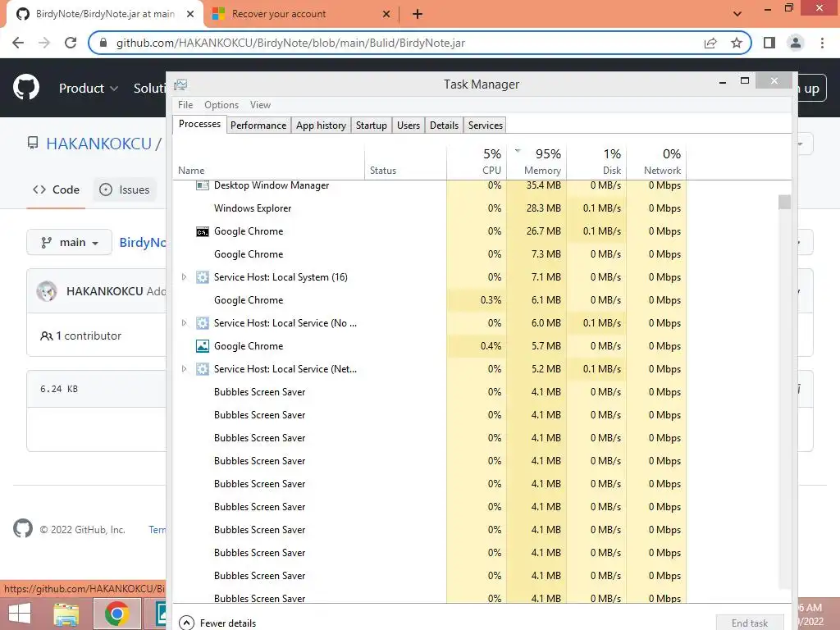
Task: Switch to the Details tab
Action: pos(444,126)
